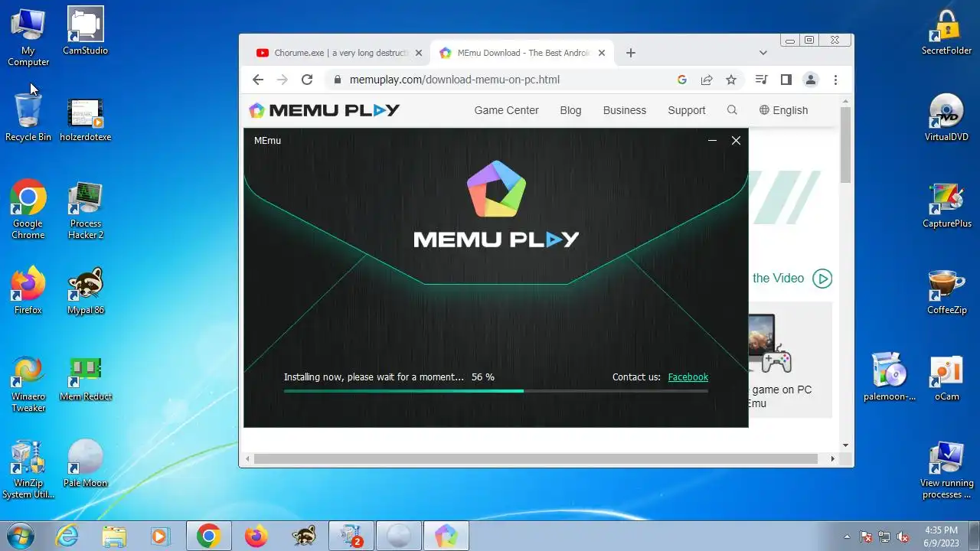Open Process Hacker 2 shortcut

[x=86, y=210]
